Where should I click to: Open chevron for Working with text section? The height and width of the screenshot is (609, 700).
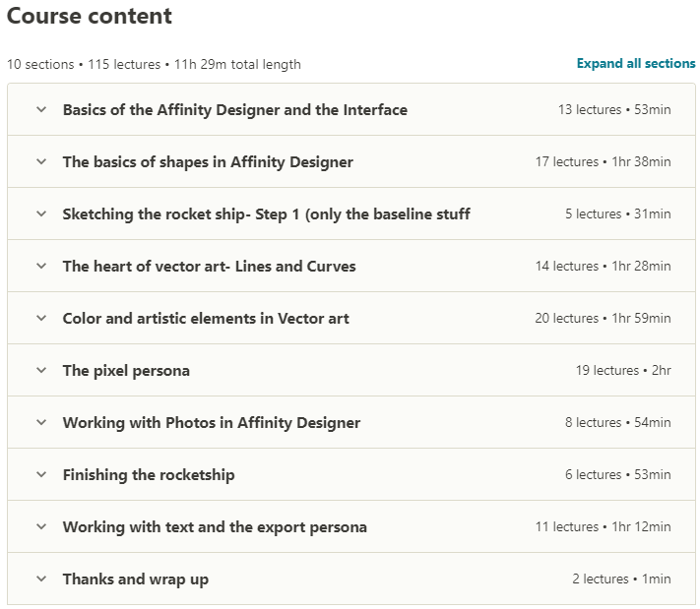pyautogui.click(x=41, y=526)
